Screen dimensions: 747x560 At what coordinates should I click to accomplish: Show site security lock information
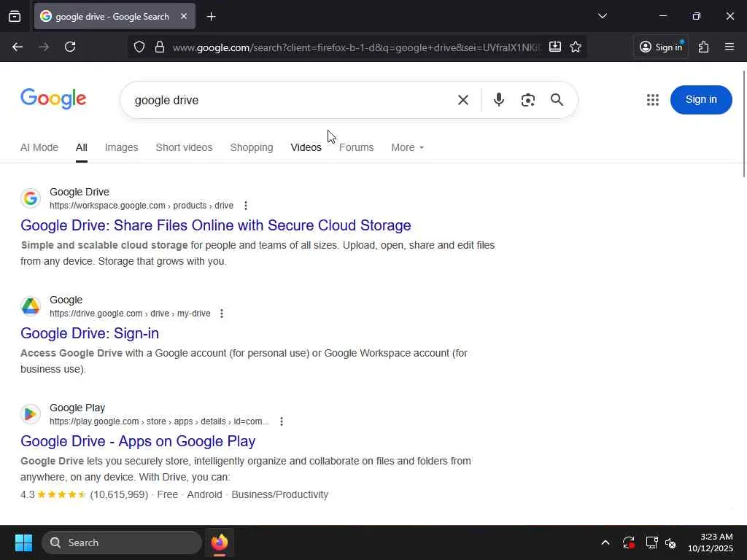point(160,47)
